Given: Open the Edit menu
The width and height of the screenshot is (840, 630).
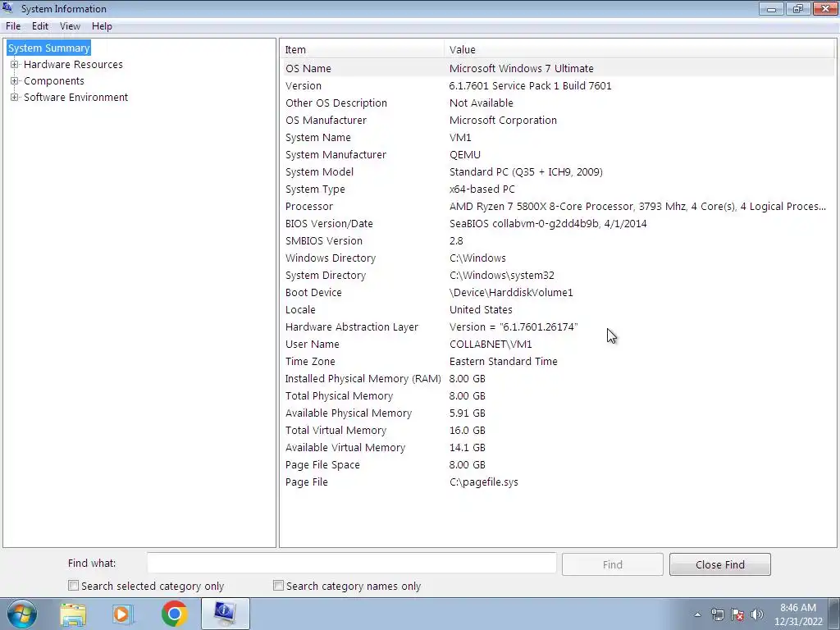Looking at the screenshot, I should tap(40, 26).
